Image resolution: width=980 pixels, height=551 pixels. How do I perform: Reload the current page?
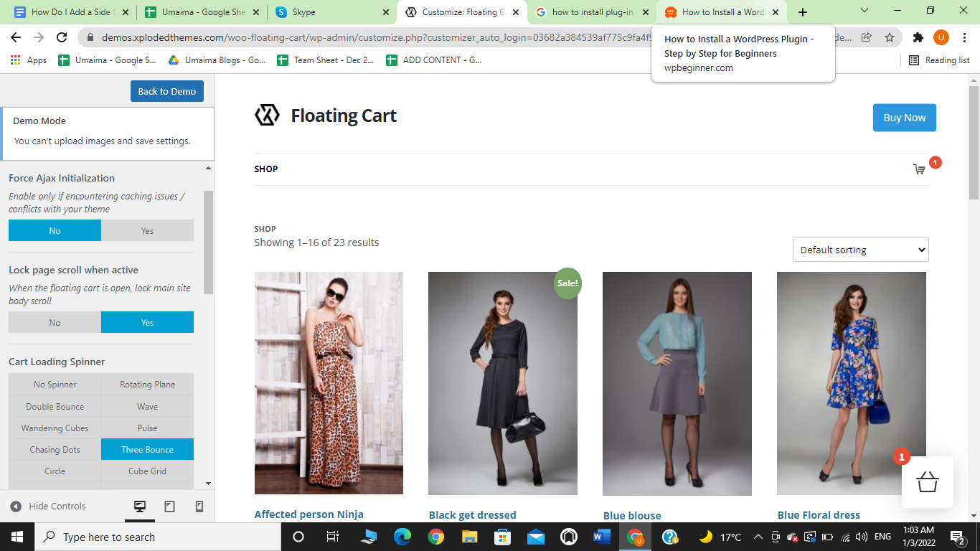(62, 37)
